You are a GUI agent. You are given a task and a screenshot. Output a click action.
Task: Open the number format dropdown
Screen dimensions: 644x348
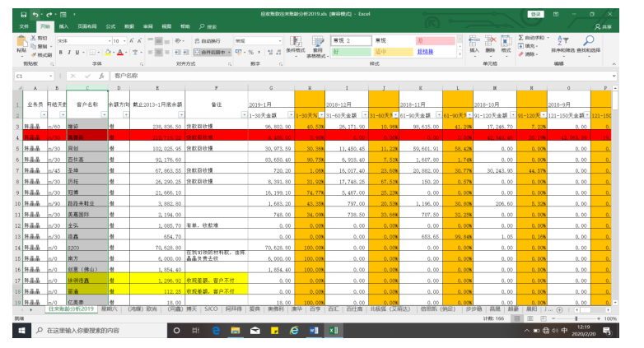click(x=280, y=41)
